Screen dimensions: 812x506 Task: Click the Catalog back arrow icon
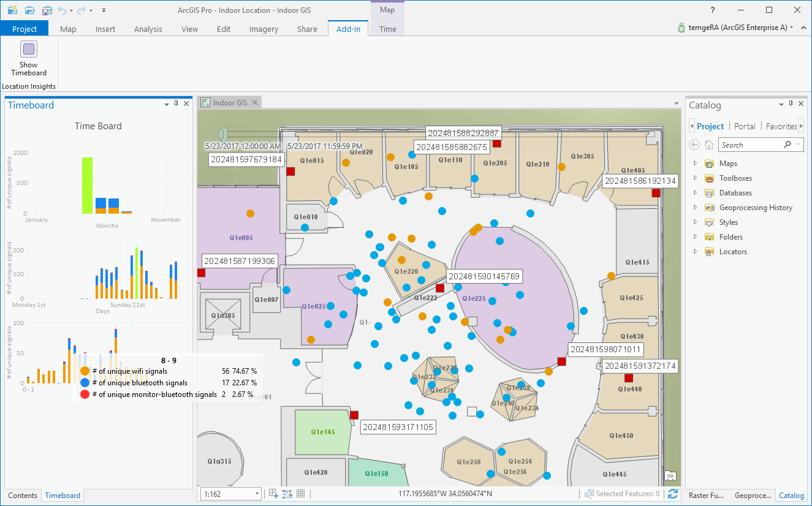coord(694,145)
